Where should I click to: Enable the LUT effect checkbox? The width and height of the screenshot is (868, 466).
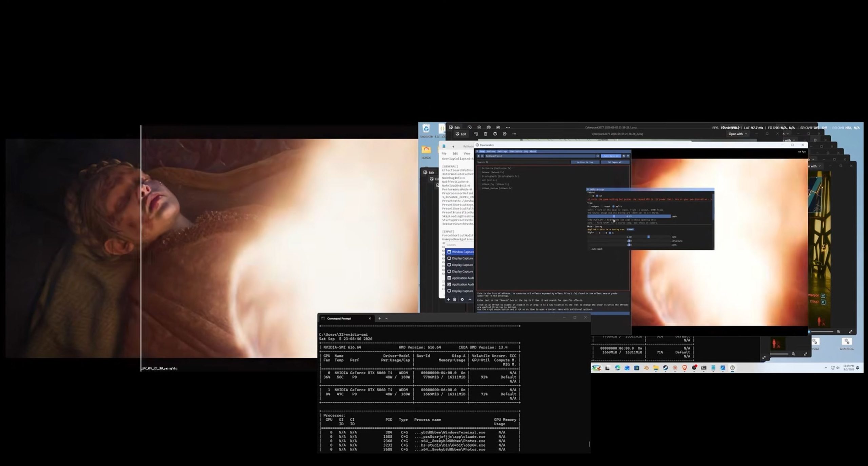point(480,180)
